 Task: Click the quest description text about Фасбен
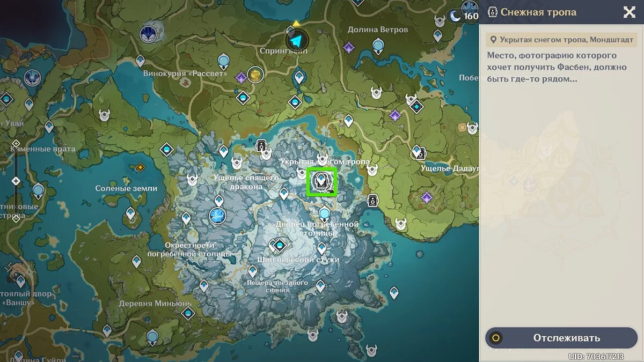pos(558,67)
